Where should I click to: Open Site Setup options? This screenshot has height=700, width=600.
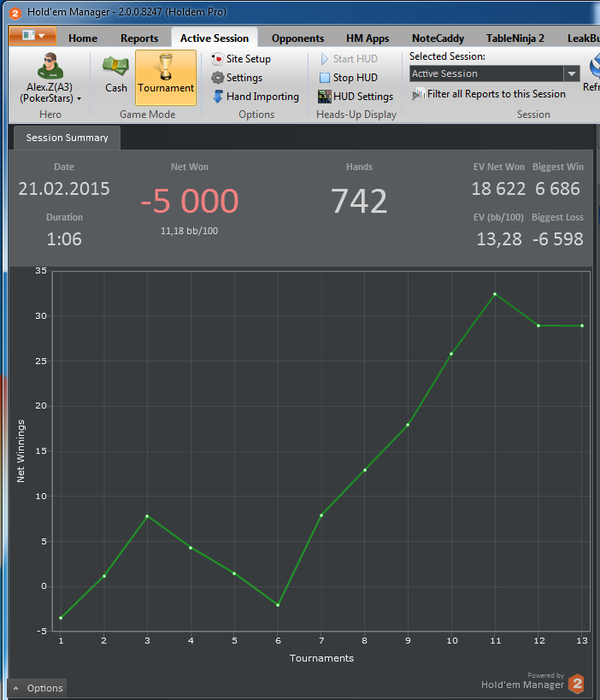[x=241, y=59]
